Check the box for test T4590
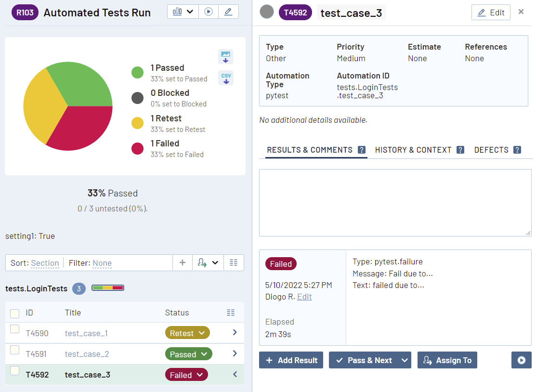 point(15,329)
